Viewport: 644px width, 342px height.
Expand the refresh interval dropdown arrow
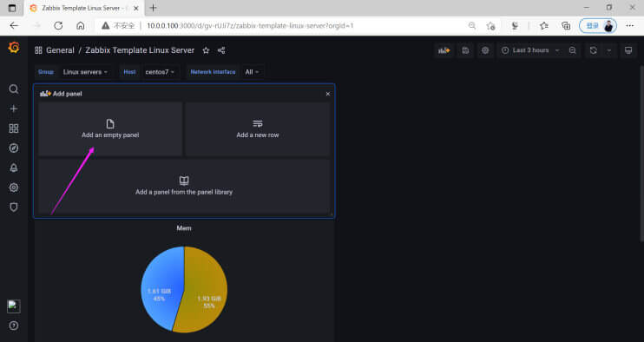coord(609,50)
